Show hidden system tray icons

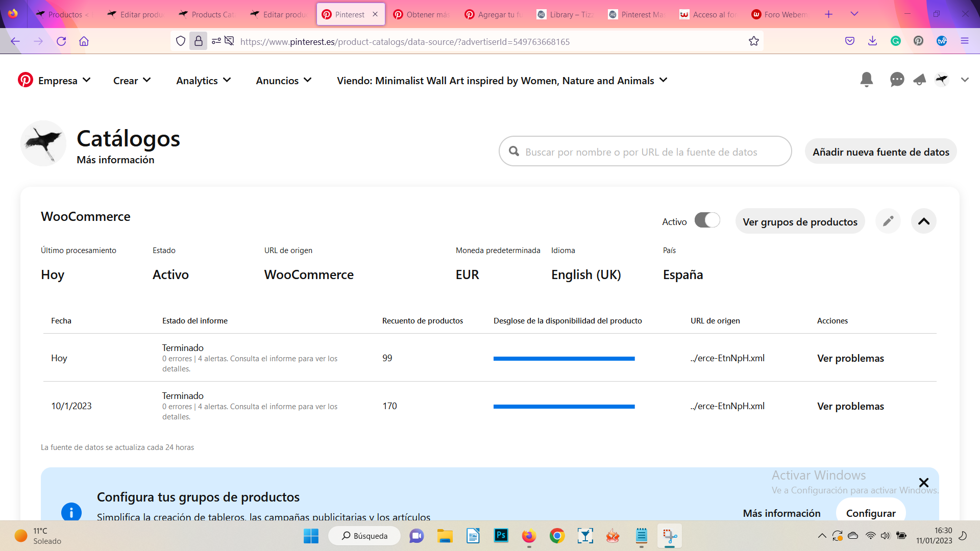(x=822, y=536)
